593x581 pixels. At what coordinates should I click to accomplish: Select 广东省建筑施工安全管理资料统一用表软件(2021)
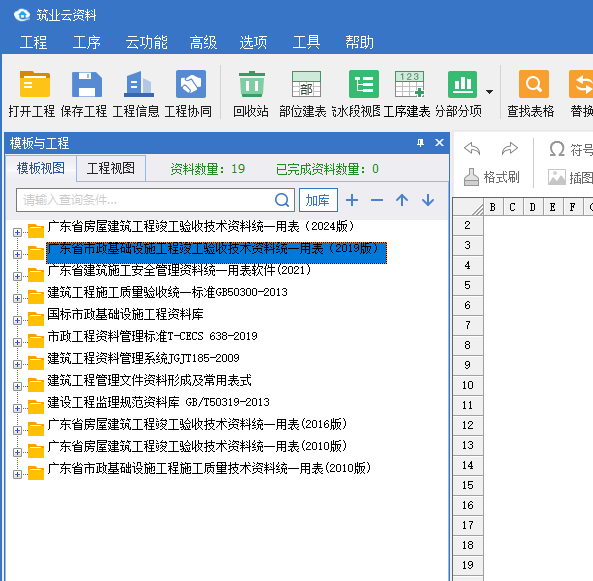[179, 270]
